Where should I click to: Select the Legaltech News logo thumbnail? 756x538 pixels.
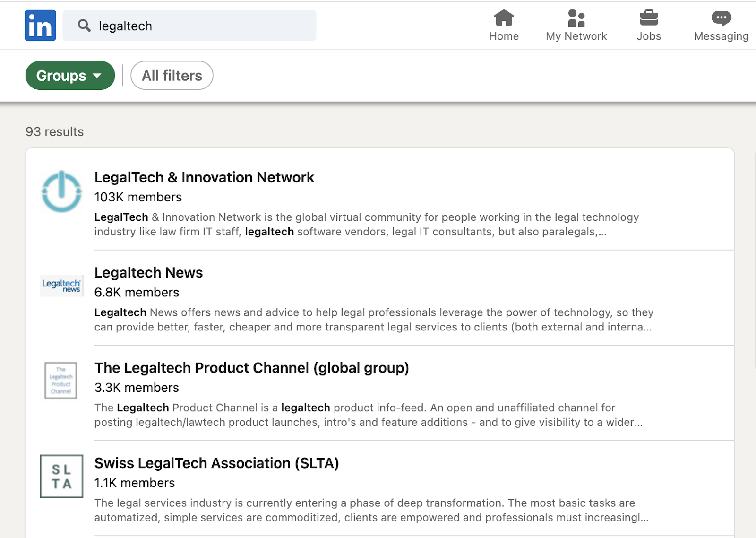(61, 286)
